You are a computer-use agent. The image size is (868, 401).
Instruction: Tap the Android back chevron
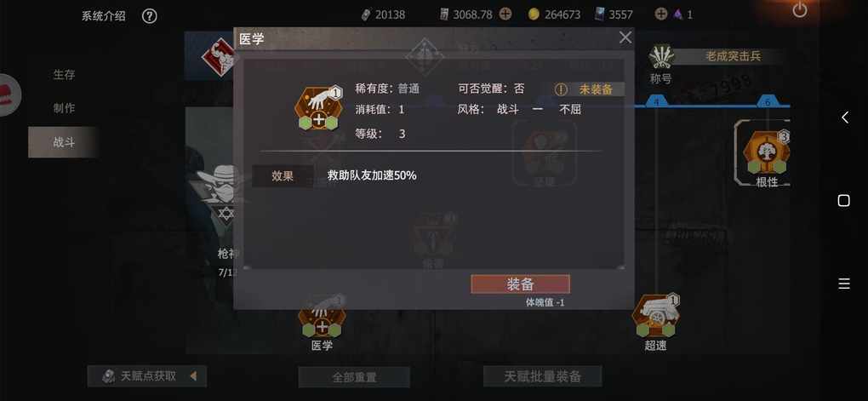[x=845, y=117]
